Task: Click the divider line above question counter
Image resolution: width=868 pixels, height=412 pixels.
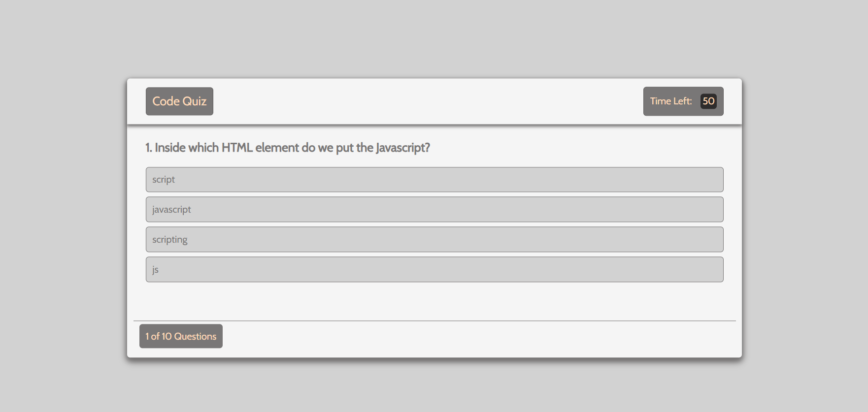Action: click(x=434, y=321)
